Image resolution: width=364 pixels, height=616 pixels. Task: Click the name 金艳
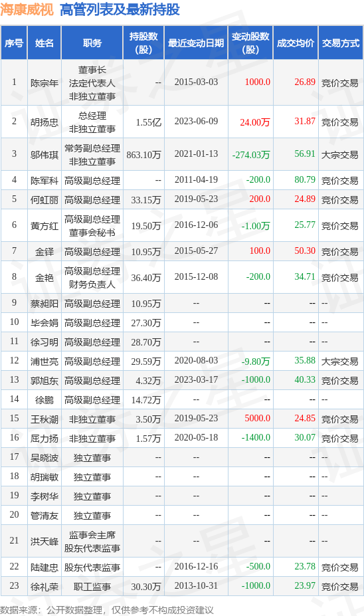tap(45, 278)
